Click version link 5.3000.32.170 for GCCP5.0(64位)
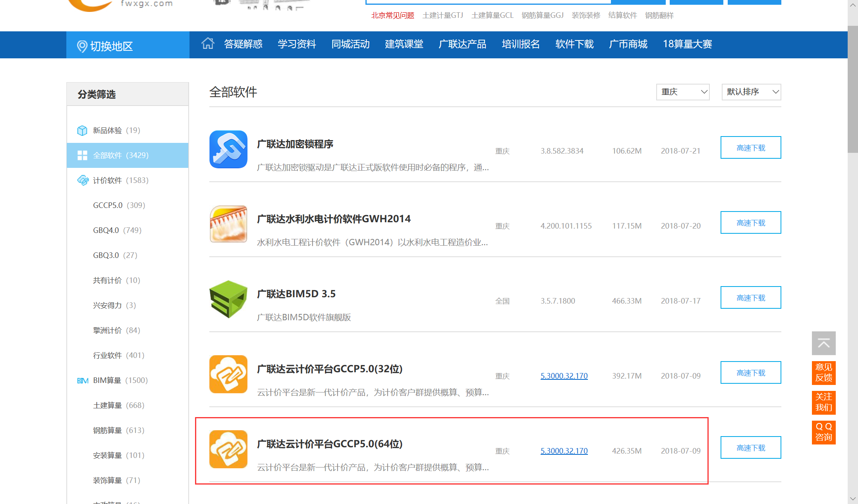Screen dimensions: 858x504 click(x=564, y=451)
